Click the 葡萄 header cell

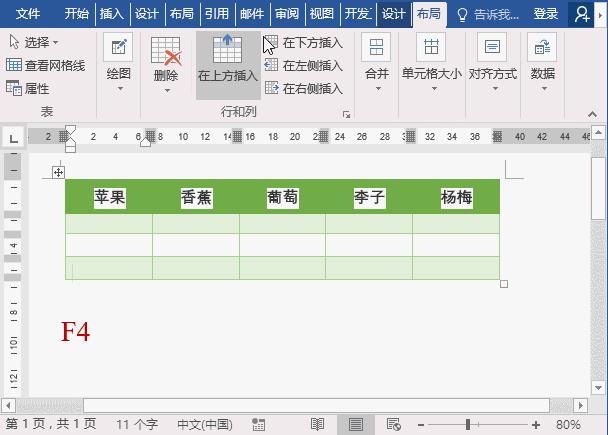283,197
